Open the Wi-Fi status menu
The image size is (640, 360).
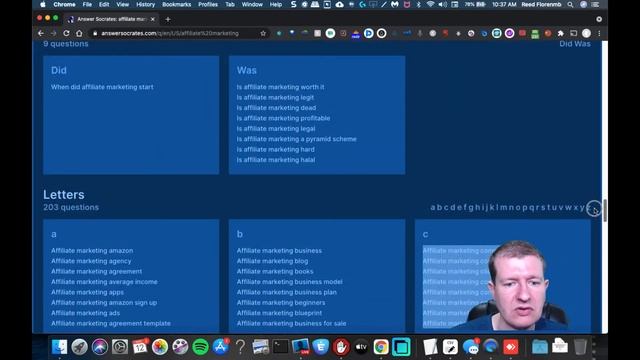point(430,4)
